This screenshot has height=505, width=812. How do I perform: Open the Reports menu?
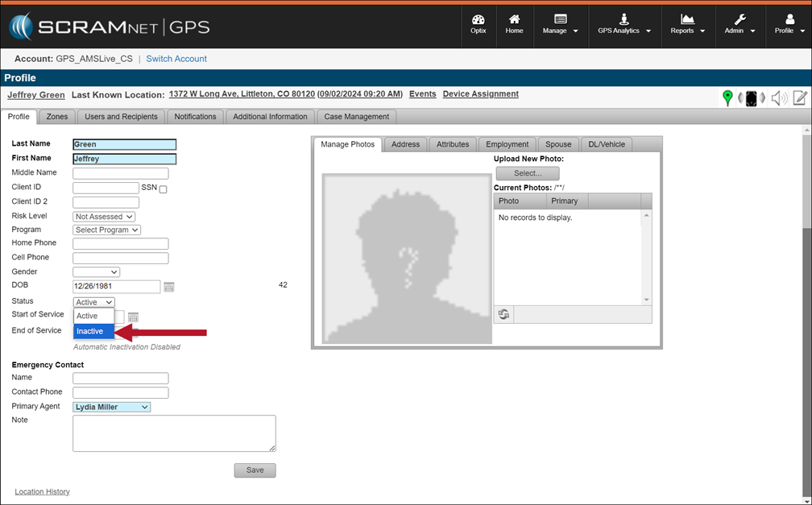[x=687, y=25]
